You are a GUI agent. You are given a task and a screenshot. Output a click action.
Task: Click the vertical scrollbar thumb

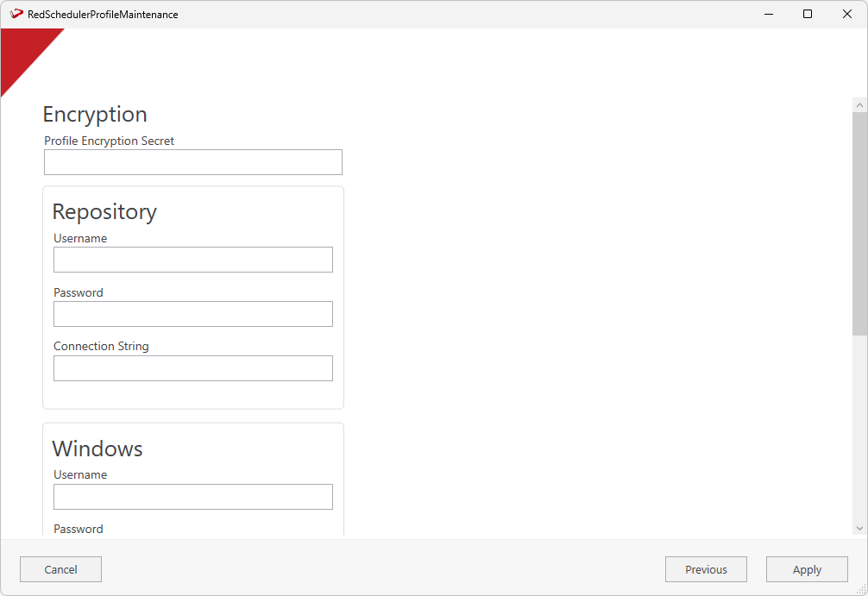[x=859, y=223]
